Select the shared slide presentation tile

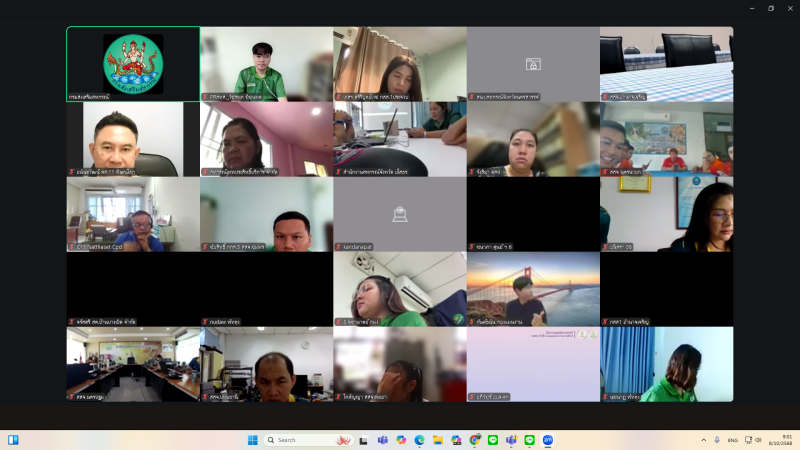533,364
